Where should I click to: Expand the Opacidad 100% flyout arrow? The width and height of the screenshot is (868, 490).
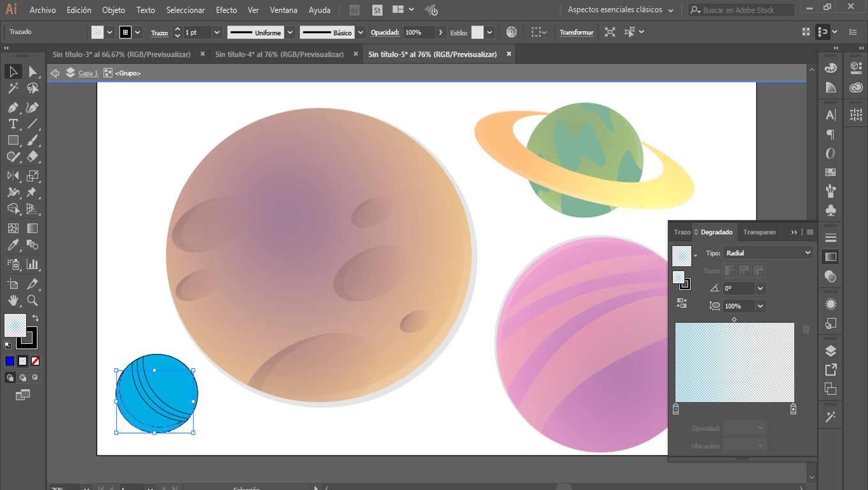[x=440, y=32]
